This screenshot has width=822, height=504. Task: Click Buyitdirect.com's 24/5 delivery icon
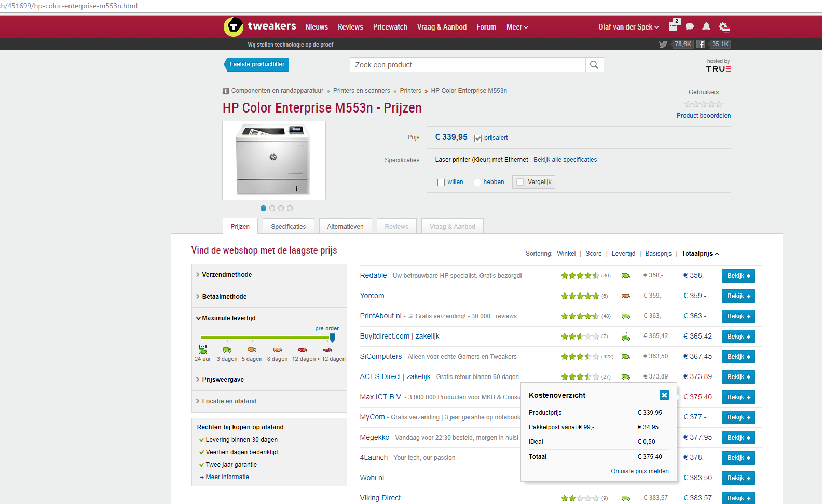[x=626, y=336]
